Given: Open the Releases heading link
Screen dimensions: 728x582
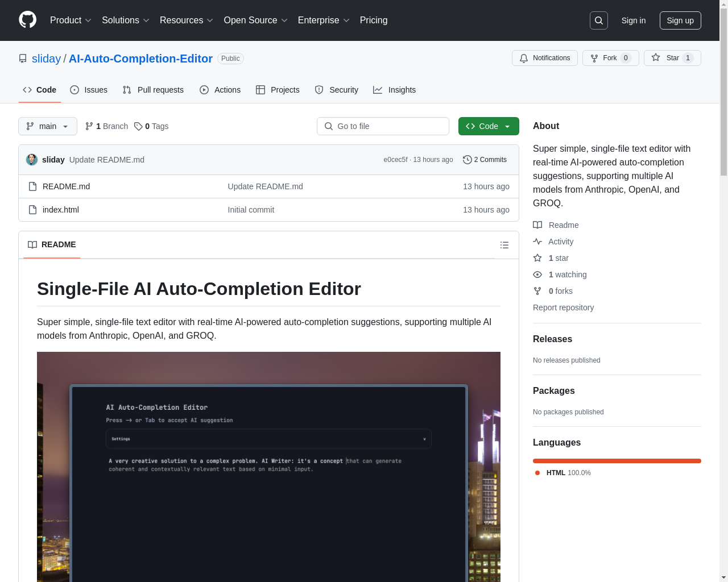Looking at the screenshot, I should tap(552, 339).
